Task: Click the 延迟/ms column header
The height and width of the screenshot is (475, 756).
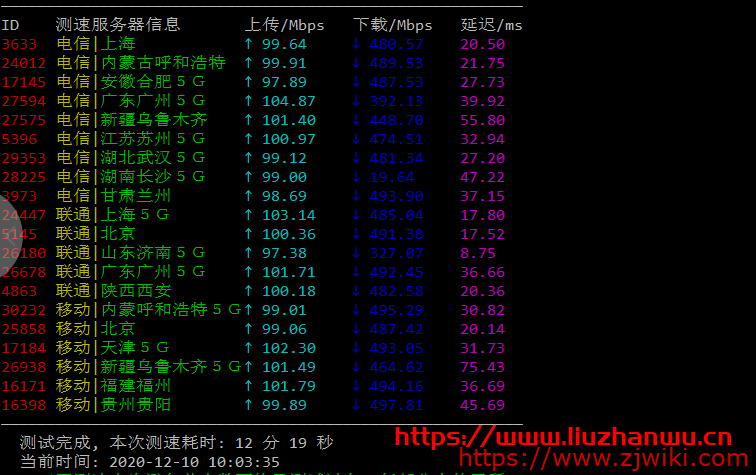Action: pyautogui.click(x=491, y=24)
